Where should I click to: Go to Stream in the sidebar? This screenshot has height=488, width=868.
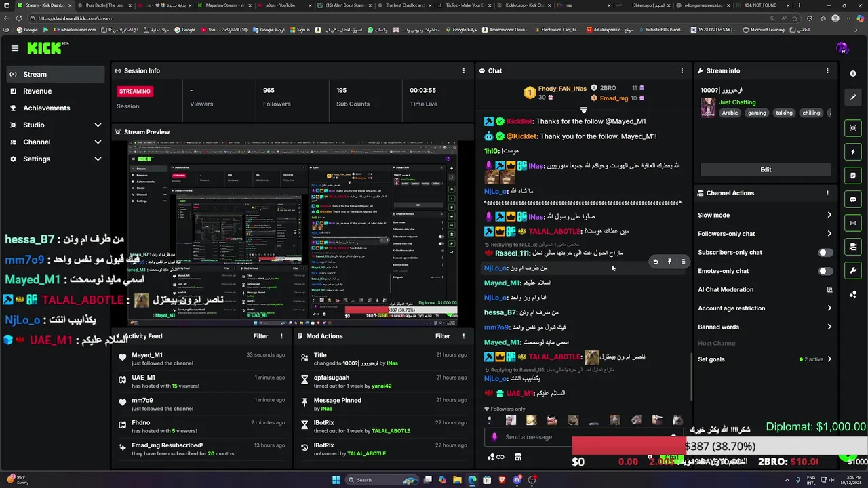point(56,75)
